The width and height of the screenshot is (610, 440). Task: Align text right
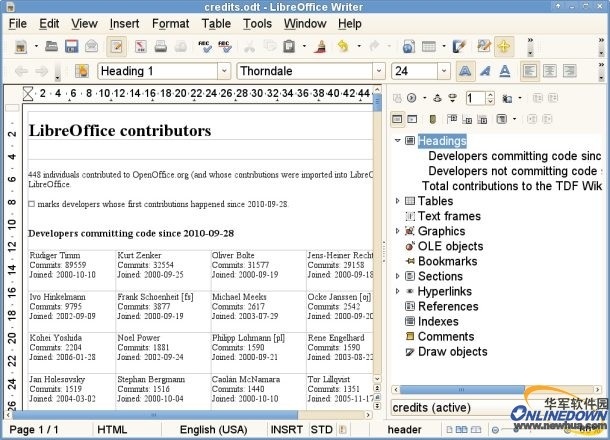570,71
